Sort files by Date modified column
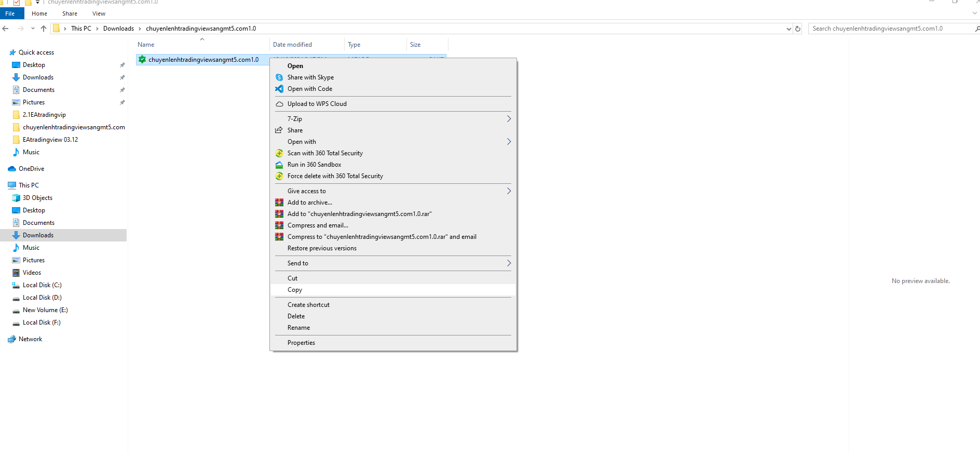Screen dimensions: 980x457 (x=293, y=45)
